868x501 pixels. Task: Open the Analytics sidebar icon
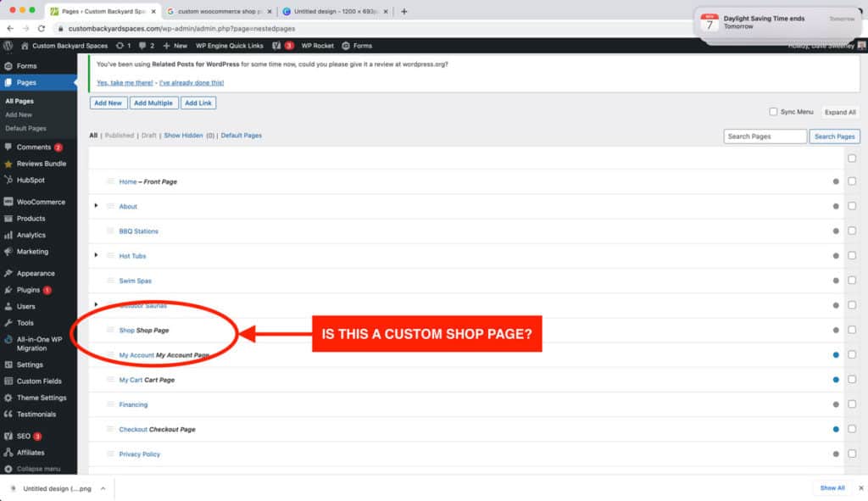point(10,235)
